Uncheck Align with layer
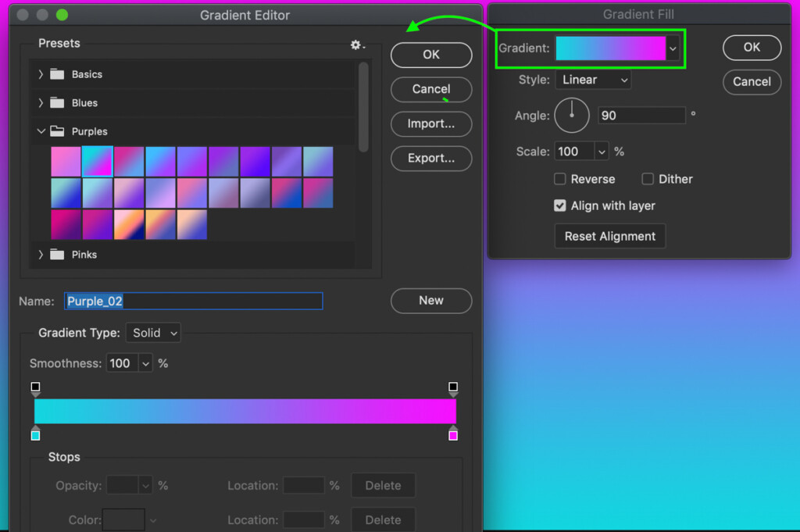Screen dimensions: 800x532 click(560, 205)
